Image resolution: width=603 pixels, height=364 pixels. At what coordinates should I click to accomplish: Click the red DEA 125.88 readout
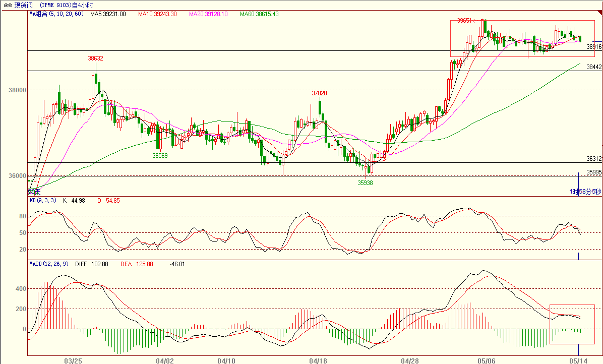(137, 264)
